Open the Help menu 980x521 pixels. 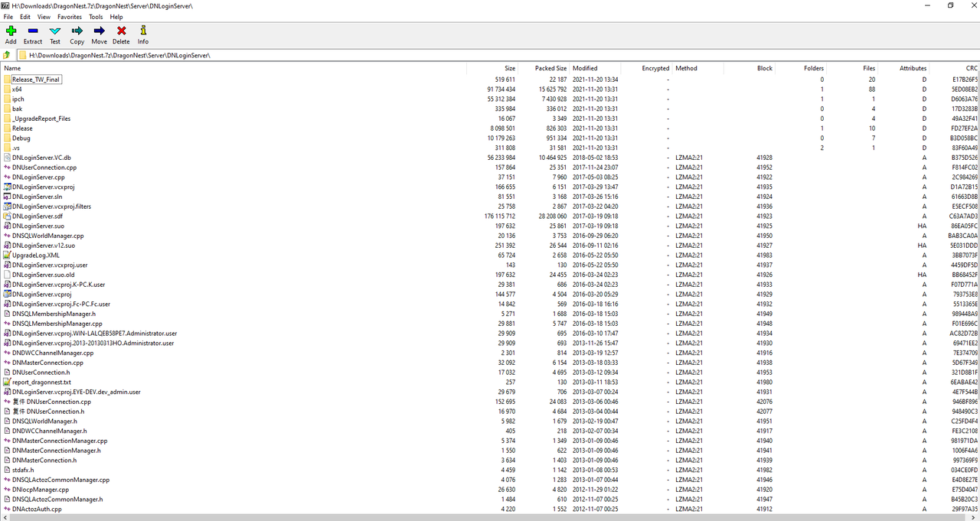pos(116,16)
